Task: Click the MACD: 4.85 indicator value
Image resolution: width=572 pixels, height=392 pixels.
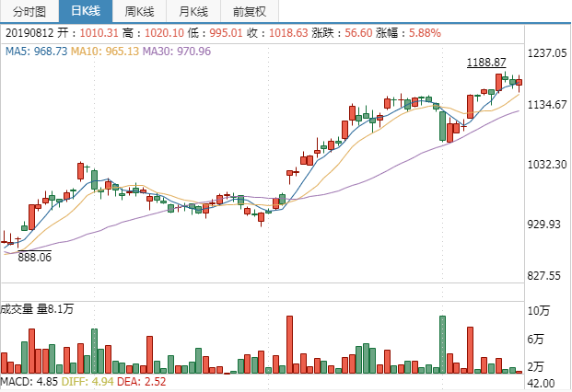Action: (29, 382)
